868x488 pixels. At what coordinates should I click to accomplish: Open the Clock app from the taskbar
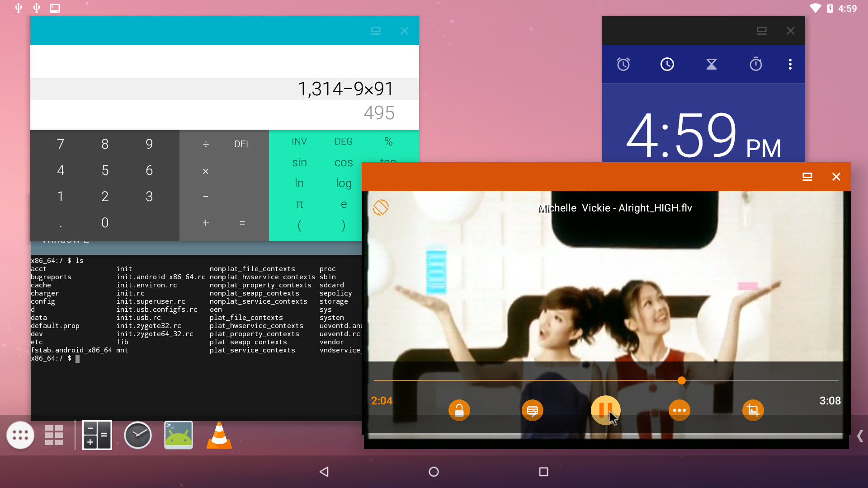[138, 435]
